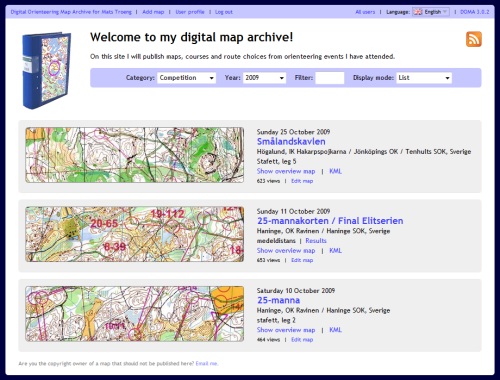Select the 'Sunday 11 October 2009' date text

(x=293, y=211)
